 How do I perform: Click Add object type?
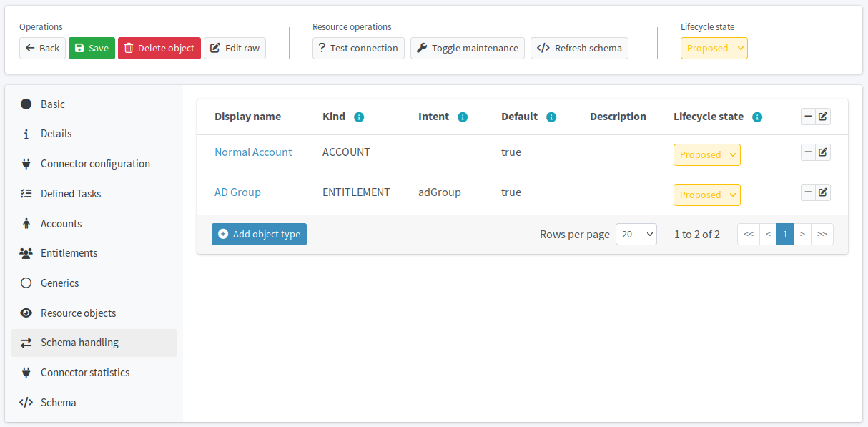pyautogui.click(x=259, y=234)
